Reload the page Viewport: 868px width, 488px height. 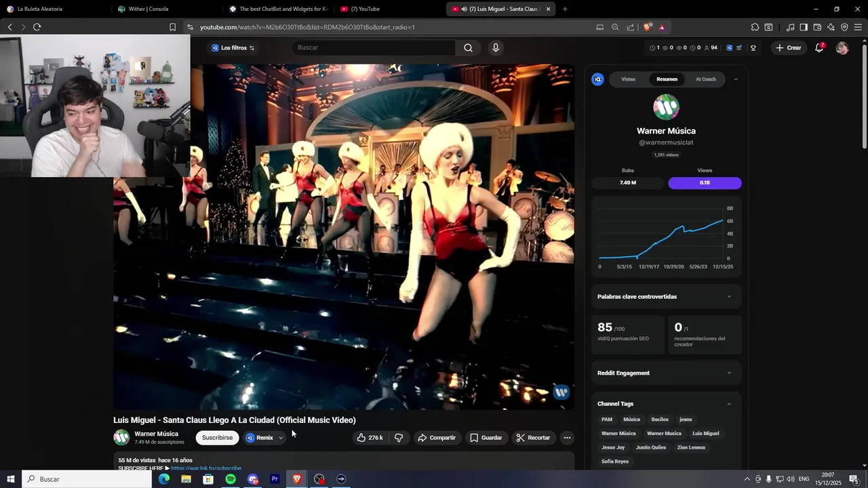coord(37,27)
